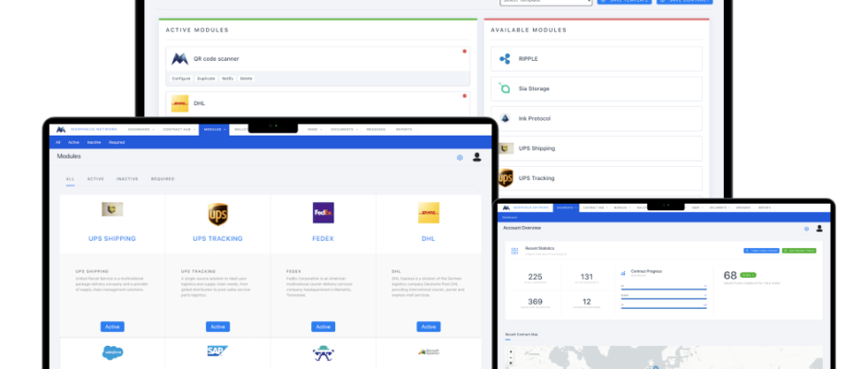The width and height of the screenshot is (868, 369).
Task: Click the Morpheus logo on the Modules tablet
Action: 61,129
